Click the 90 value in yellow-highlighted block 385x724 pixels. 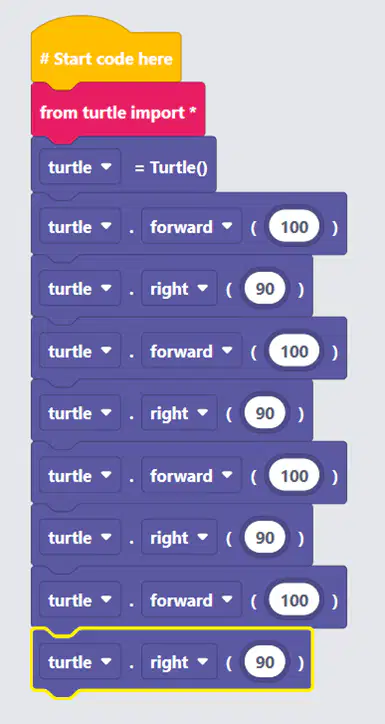click(265, 662)
